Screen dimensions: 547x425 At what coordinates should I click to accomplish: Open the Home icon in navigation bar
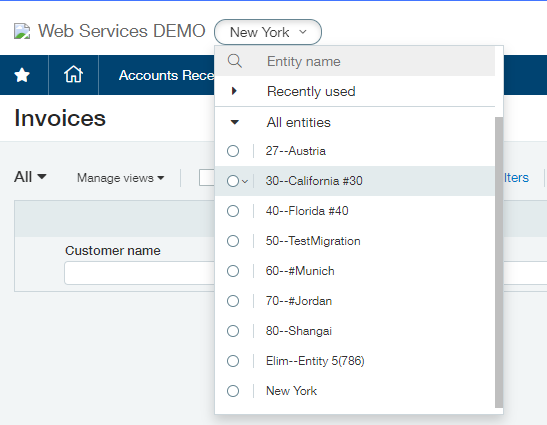pyautogui.click(x=73, y=75)
